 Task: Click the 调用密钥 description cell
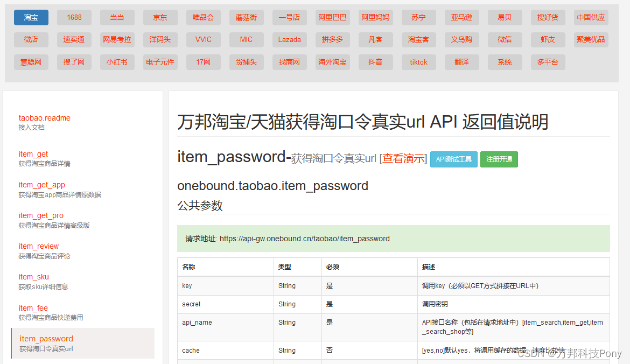514,304
